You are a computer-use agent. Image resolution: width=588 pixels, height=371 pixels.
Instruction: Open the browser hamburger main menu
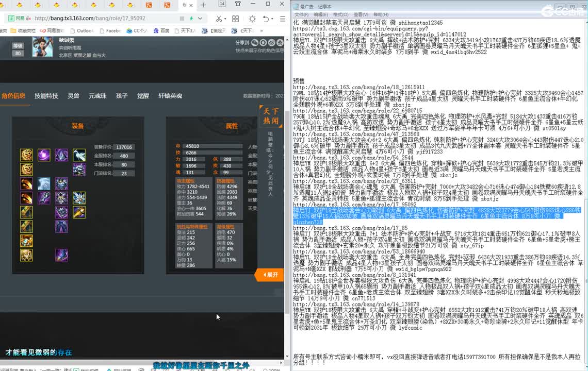tap(281, 19)
